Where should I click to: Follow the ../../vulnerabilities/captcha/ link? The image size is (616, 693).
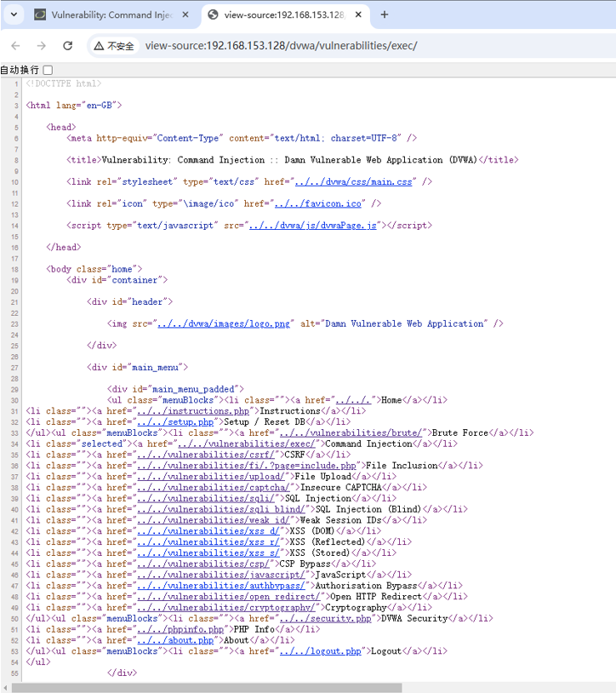tap(214, 488)
